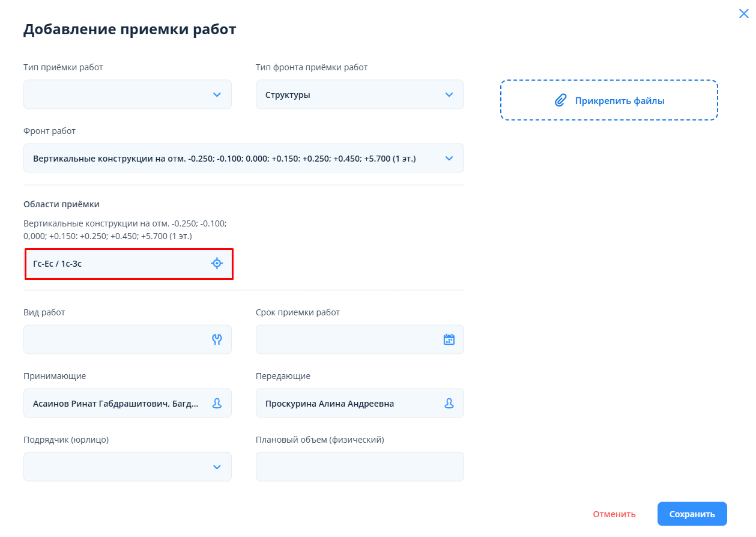
Task: Open the Подрядчик (юрлицо) dropdown
Action: (217, 467)
